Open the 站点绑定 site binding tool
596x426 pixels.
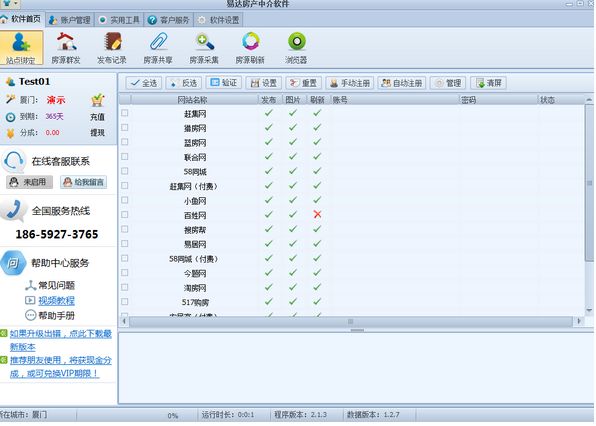[21, 48]
